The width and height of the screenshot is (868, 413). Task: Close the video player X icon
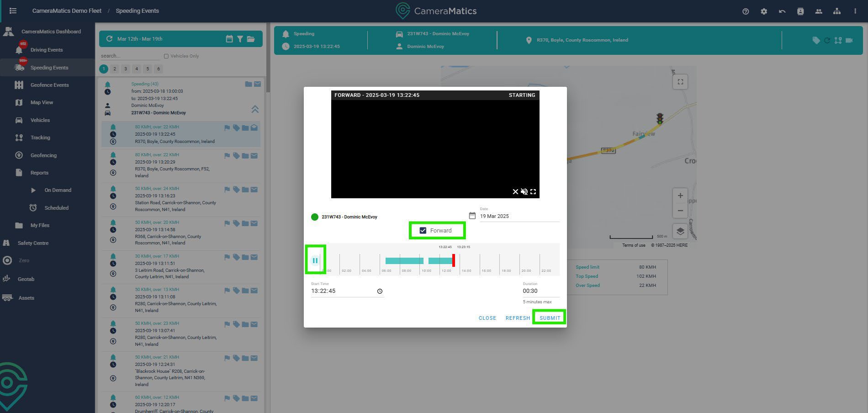tap(515, 192)
